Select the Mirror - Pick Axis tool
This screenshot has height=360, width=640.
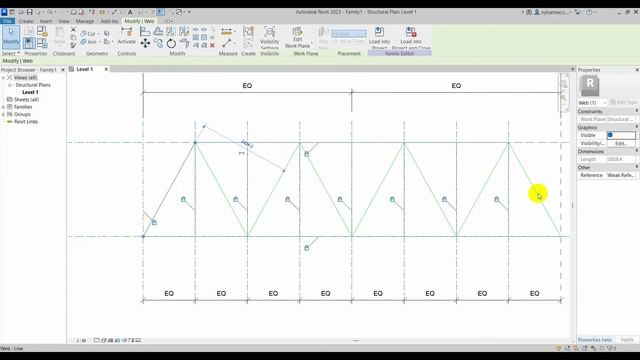coord(171,31)
